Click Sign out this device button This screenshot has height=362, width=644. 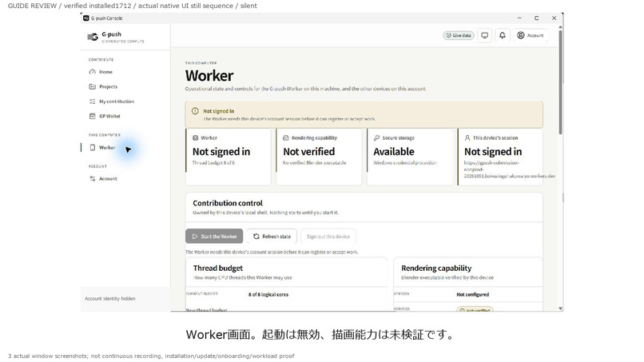tap(328, 237)
